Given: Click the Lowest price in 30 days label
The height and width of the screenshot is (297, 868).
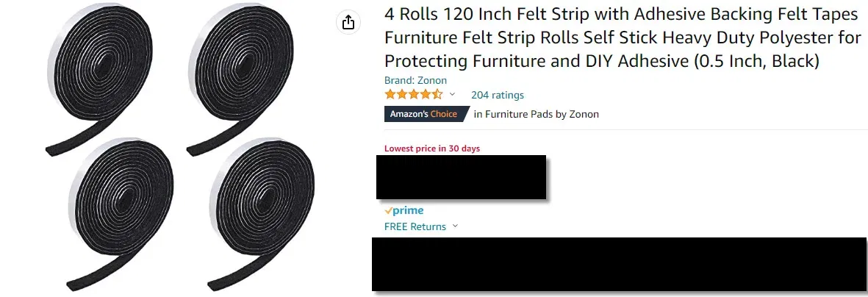Looking at the screenshot, I should tap(431, 148).
